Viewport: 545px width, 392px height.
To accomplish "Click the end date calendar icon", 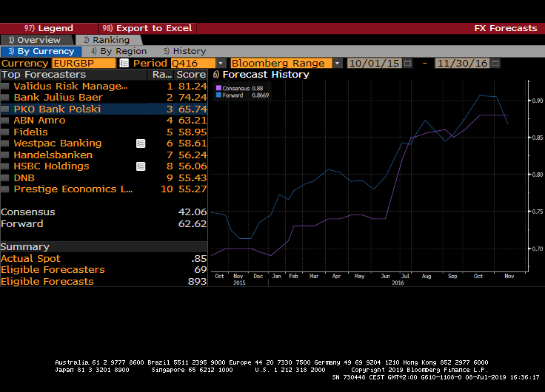I will tap(495, 64).
